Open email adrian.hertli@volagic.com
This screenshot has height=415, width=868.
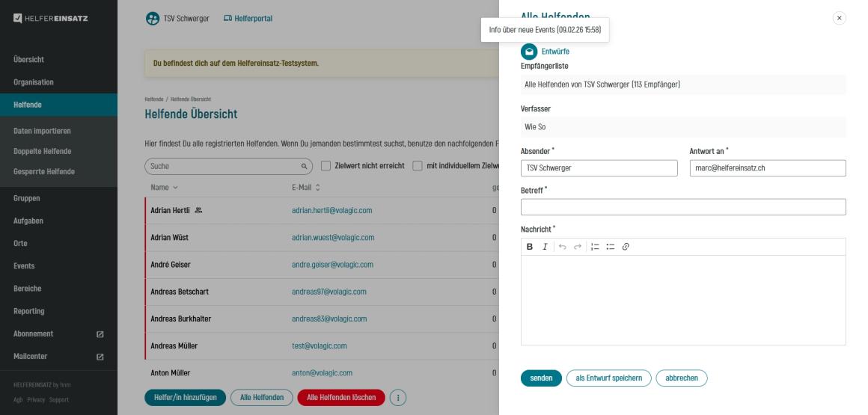point(332,211)
